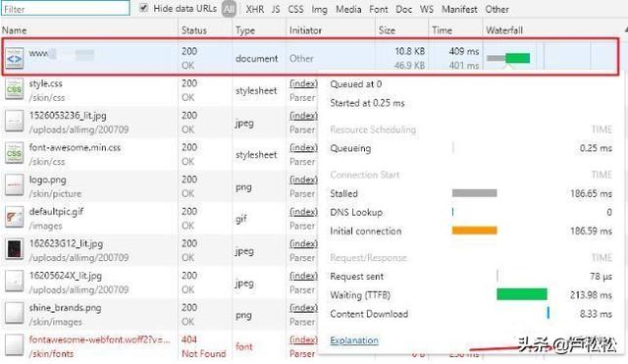Click the defaultpic.gif preview icon
Viewport: 628px width, 364px height.
pos(14,218)
